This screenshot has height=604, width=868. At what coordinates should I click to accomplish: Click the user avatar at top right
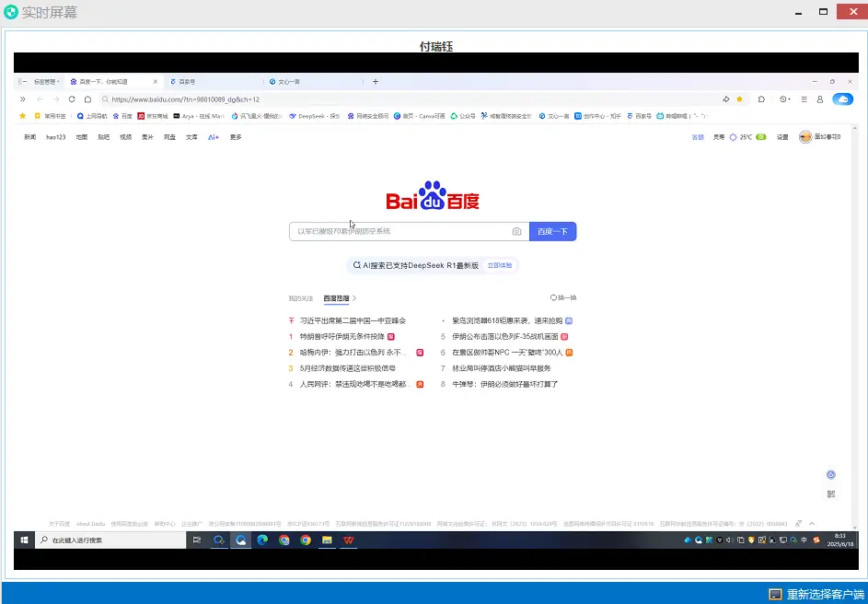coord(805,137)
